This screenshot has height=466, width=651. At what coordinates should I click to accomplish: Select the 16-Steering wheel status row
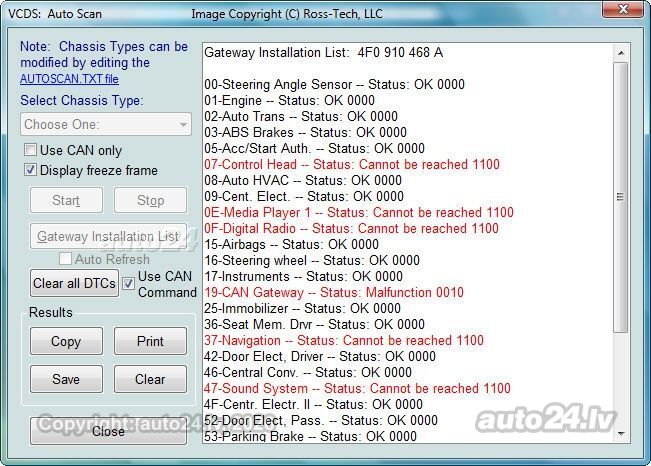[x=312, y=260]
